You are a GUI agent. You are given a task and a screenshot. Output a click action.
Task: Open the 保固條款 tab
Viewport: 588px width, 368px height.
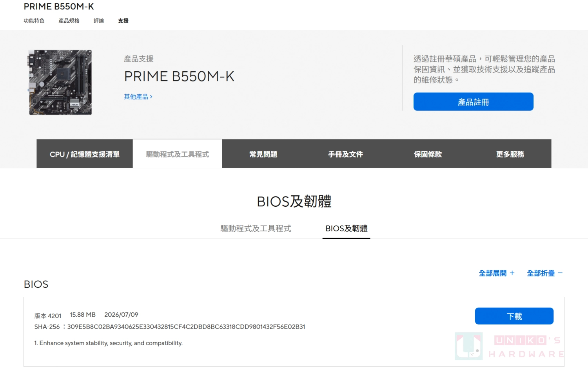coord(428,154)
